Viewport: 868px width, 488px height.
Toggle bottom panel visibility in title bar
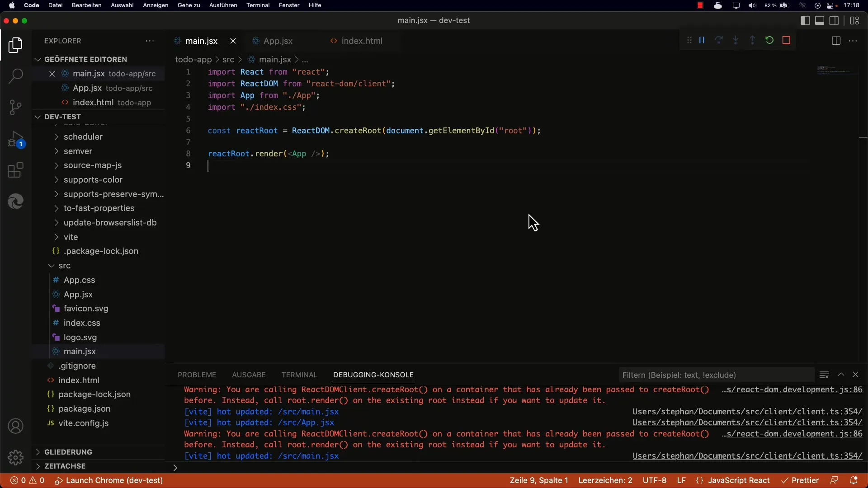[x=819, y=20]
